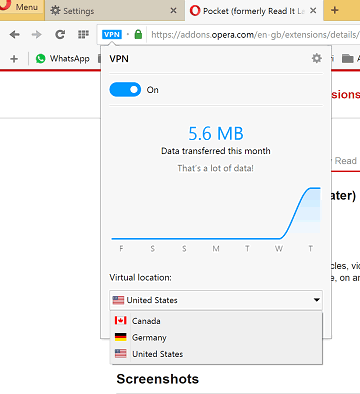
Task: Click the data usage graph peak
Action: [x=314, y=189]
